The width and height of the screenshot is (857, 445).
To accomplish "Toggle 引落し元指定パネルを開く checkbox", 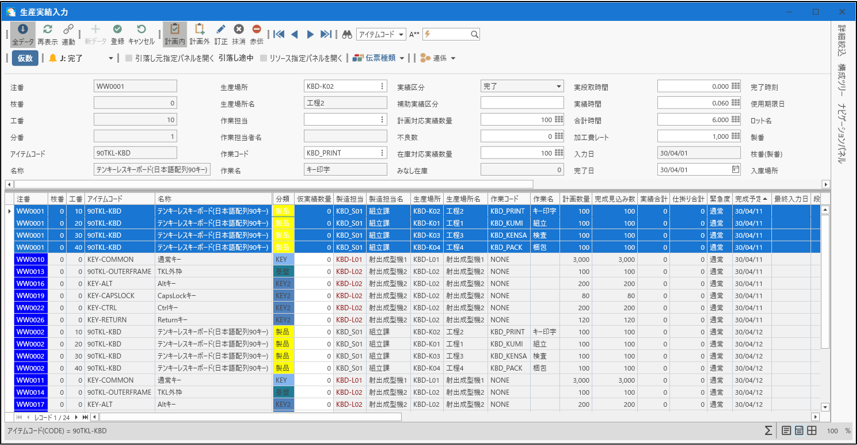I will coord(129,58).
